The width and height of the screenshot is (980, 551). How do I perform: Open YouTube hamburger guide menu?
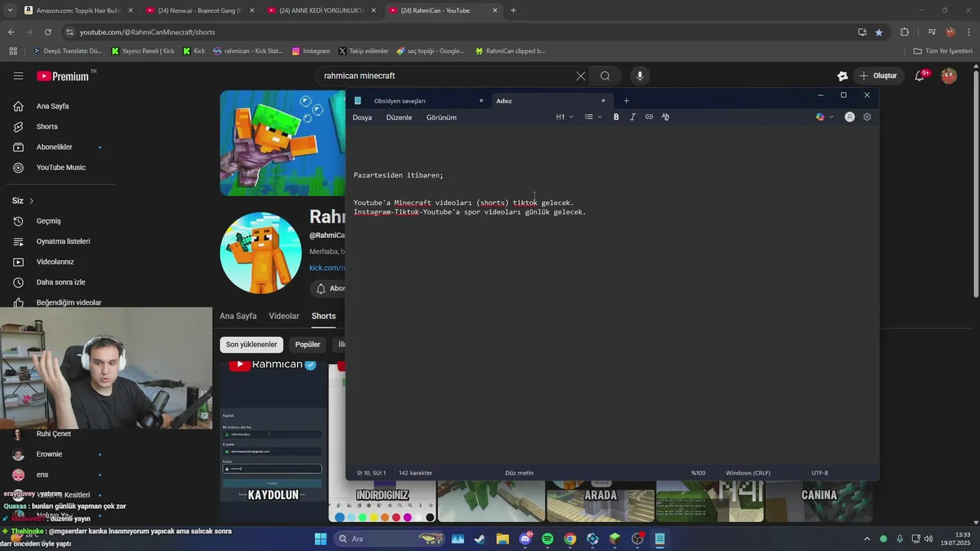point(18,76)
